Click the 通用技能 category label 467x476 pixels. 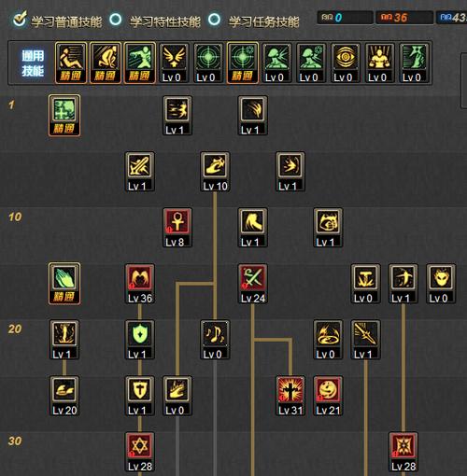pos(33,63)
